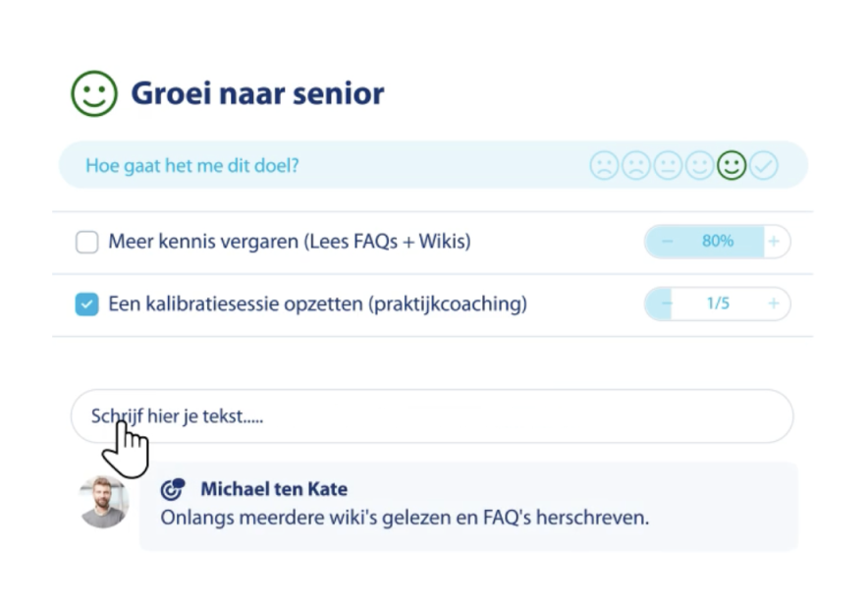Increase the 80% progress with the plus
This screenshot has height=605, width=868.
pos(775,241)
